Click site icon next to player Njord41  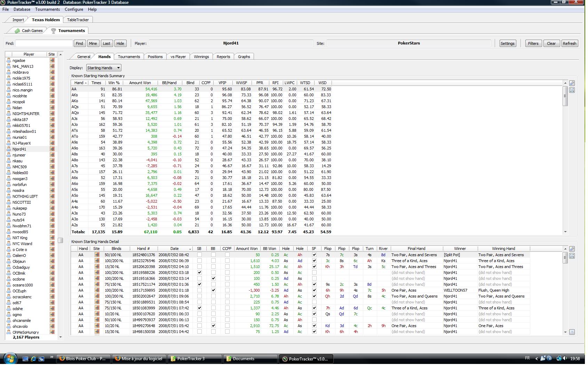point(52,149)
